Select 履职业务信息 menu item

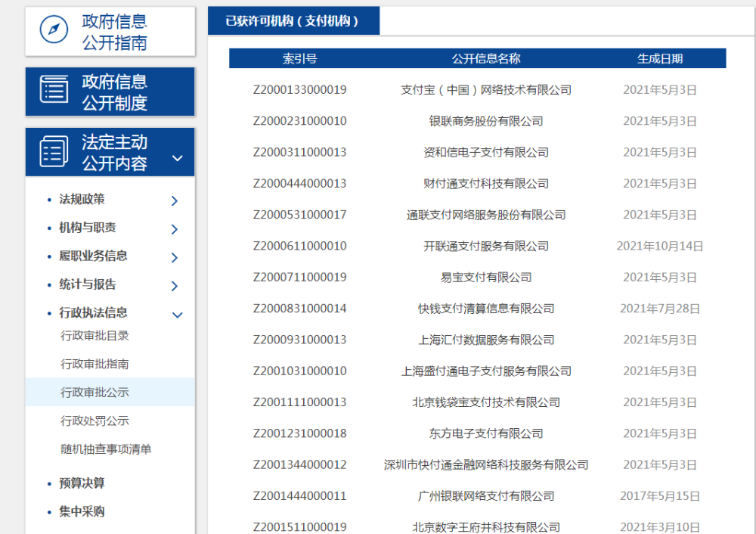tap(93, 256)
